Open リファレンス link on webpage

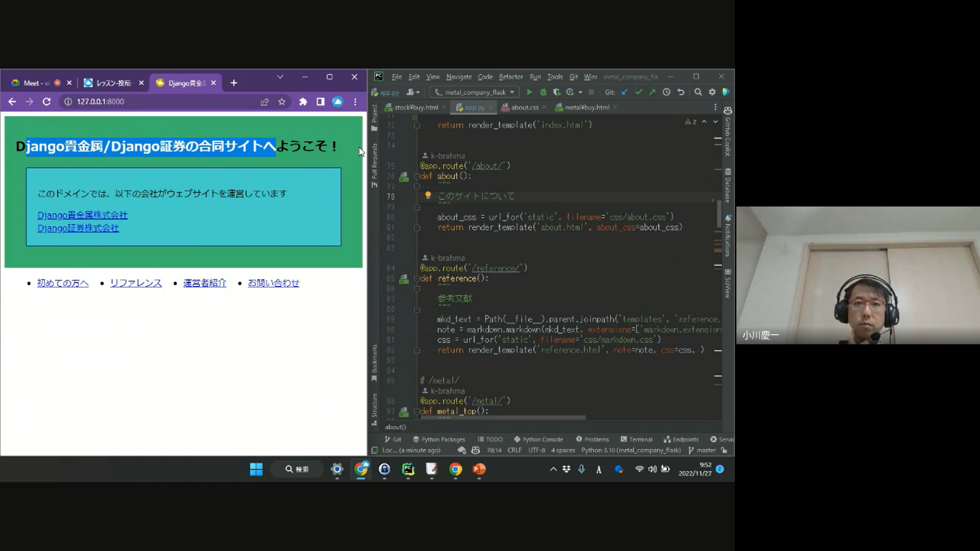[x=136, y=283]
